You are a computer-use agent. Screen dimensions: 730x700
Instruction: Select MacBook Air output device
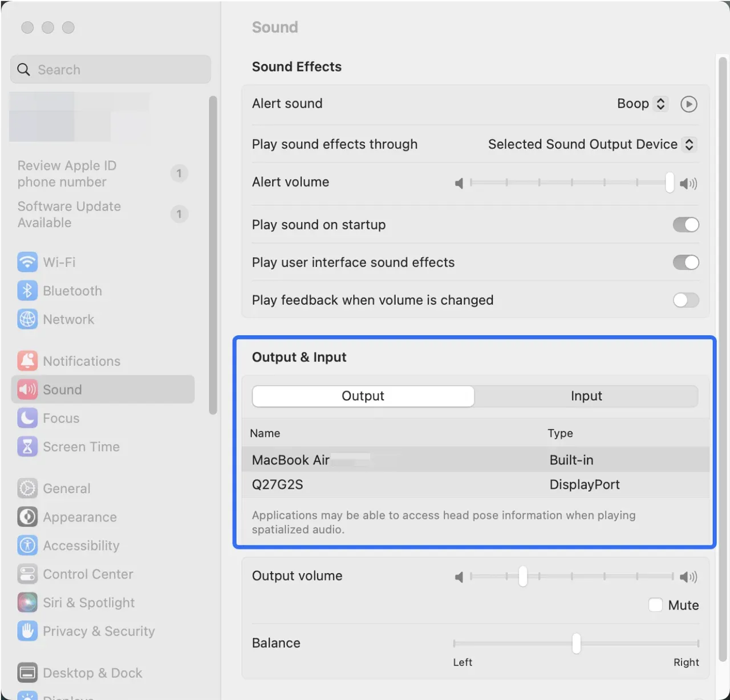pyautogui.click(x=476, y=459)
